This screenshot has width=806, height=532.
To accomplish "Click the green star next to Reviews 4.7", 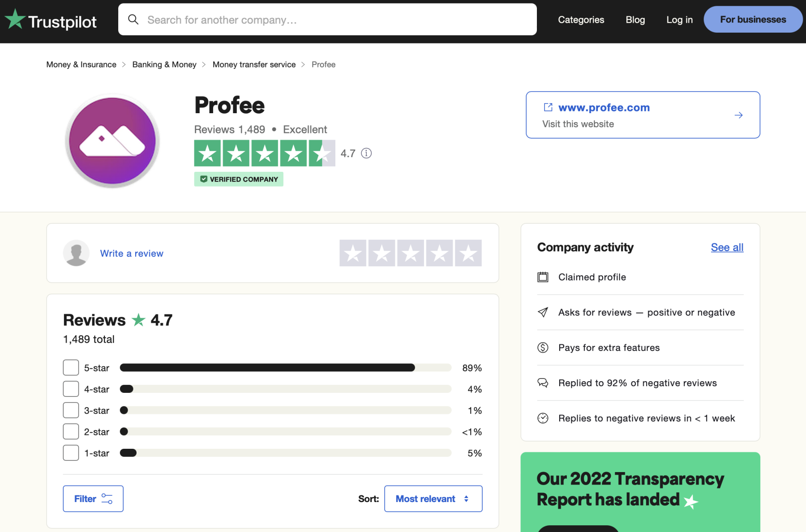I will (x=138, y=319).
